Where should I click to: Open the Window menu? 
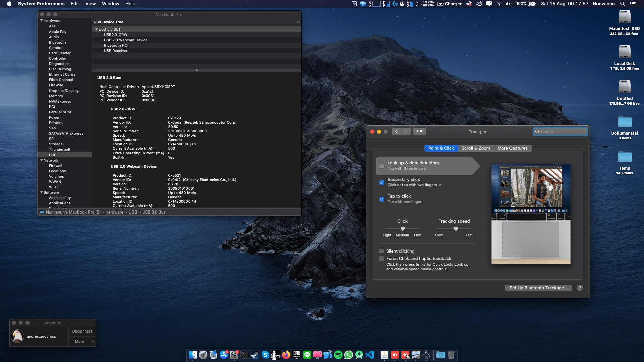[111, 4]
